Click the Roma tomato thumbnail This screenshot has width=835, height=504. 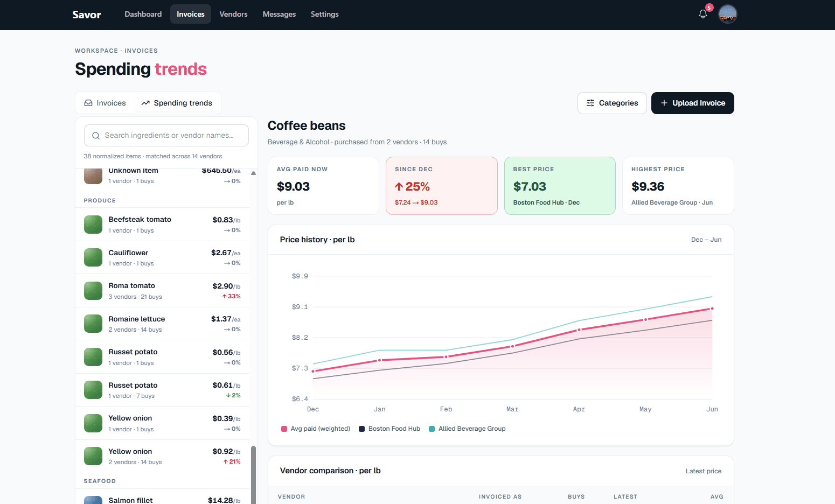(93, 291)
